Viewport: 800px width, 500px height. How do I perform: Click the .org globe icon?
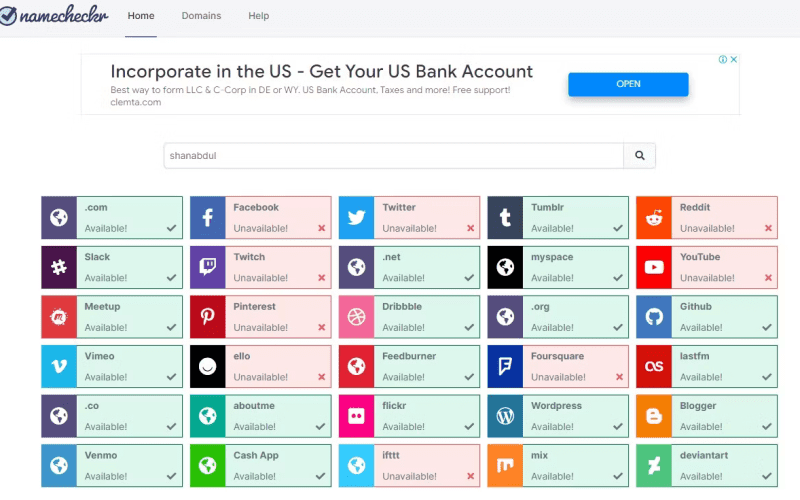pos(505,317)
